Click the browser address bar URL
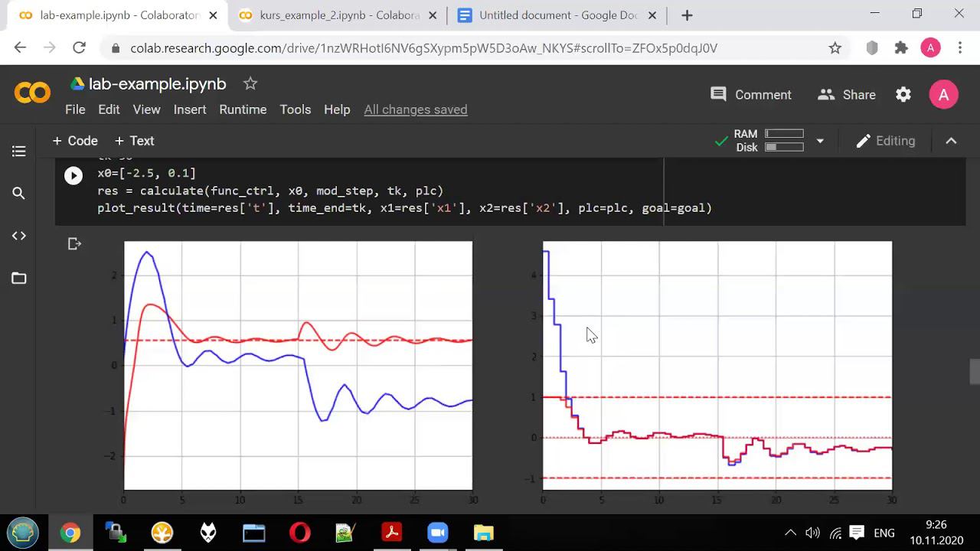Viewport: 980px width, 551px height. coord(423,47)
